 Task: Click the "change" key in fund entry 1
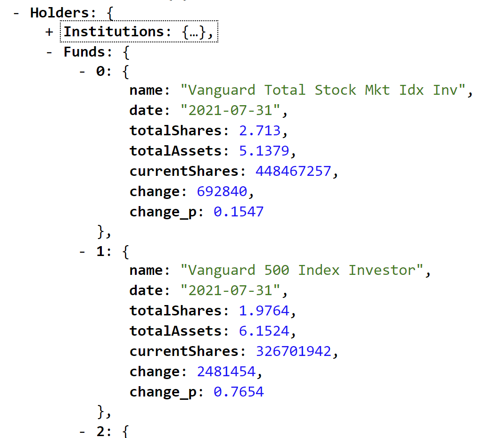pos(155,372)
